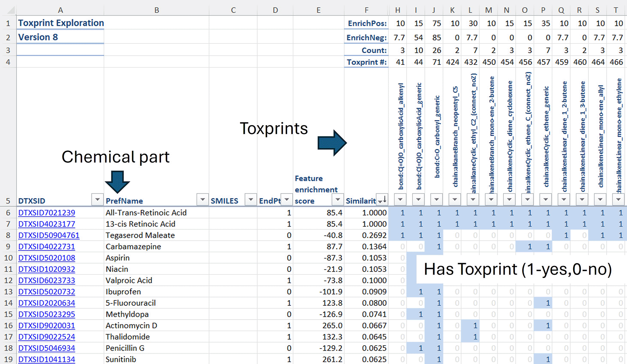Select the 'EnrichPos:' label cell
Viewport: 627px width, 364px height.
point(366,23)
